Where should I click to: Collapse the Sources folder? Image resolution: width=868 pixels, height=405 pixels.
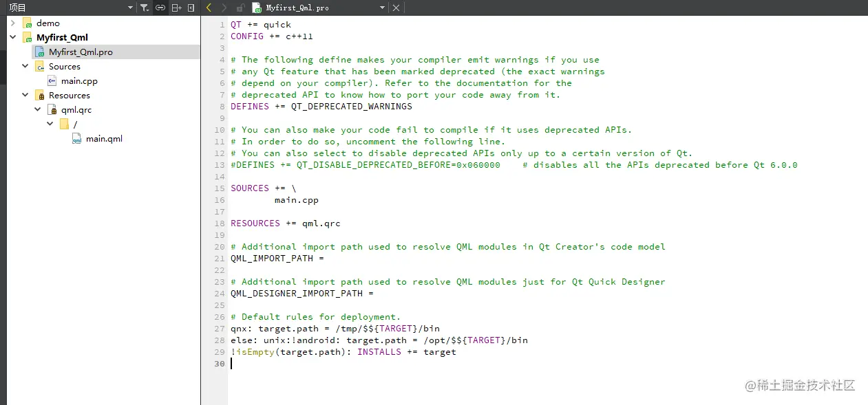[25, 66]
